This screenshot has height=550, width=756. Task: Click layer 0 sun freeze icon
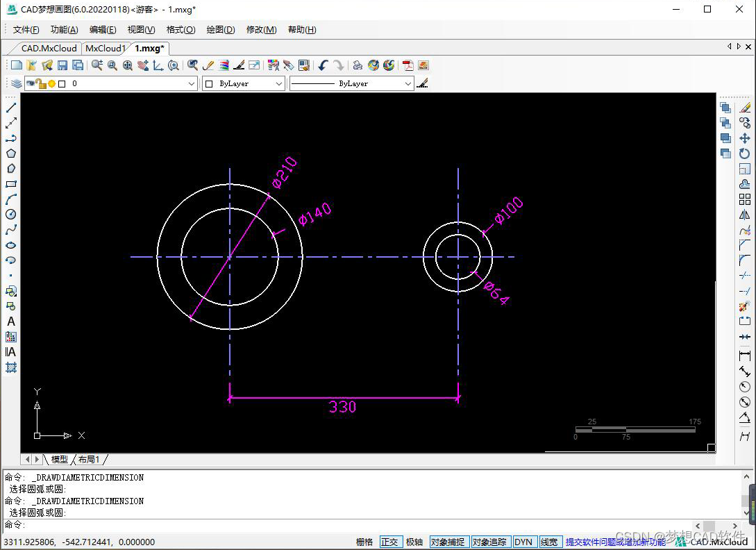pos(51,84)
